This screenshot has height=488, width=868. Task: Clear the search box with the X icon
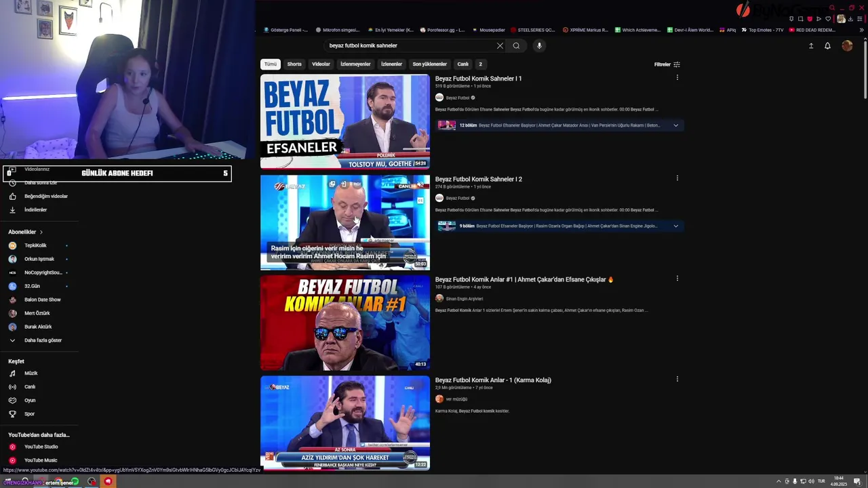[500, 45]
